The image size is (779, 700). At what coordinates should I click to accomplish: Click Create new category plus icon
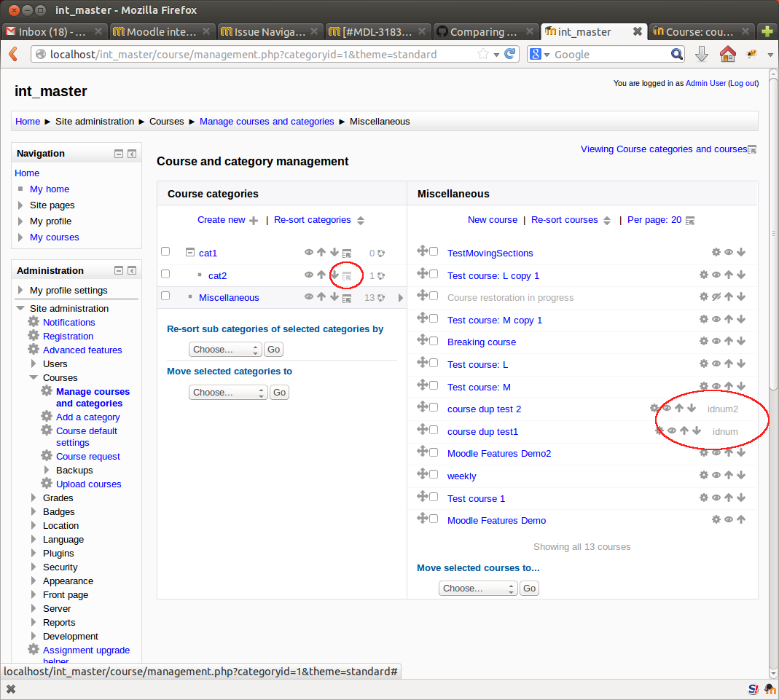pos(254,221)
